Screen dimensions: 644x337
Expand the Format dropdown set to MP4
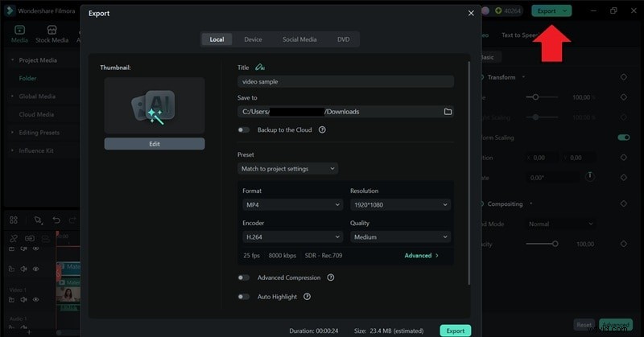[292, 205]
